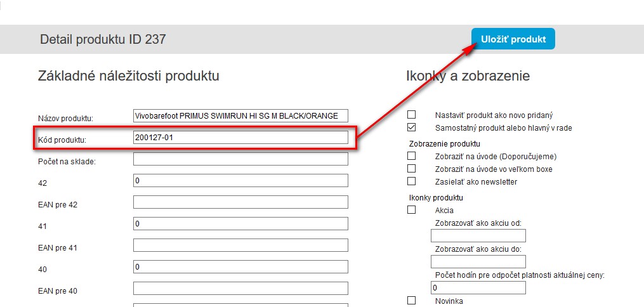Select the Počet na sklade field
This screenshot has height=307, width=644.
click(240, 159)
